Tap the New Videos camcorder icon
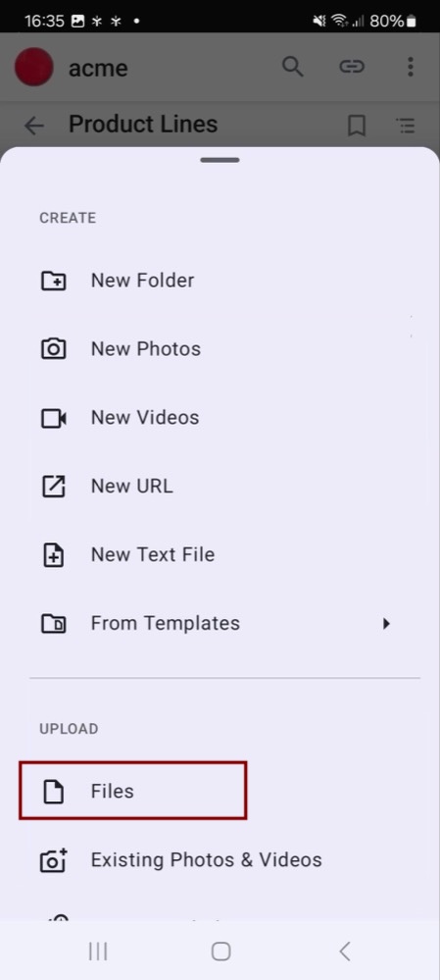 (x=54, y=418)
